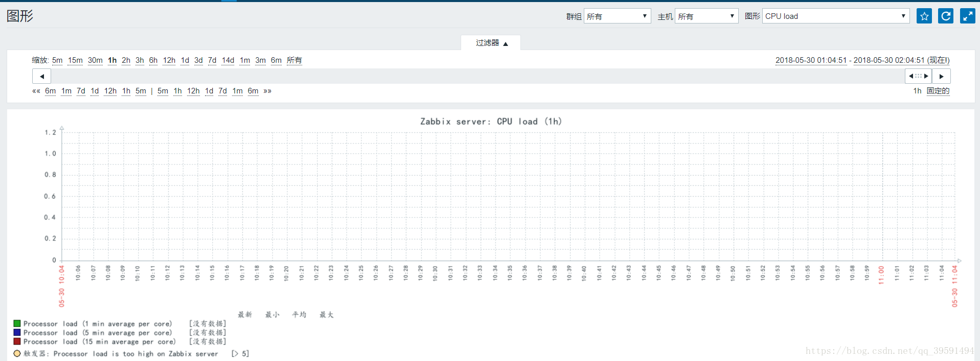
Task: Set zoom to 15m
Action: [x=75, y=60]
